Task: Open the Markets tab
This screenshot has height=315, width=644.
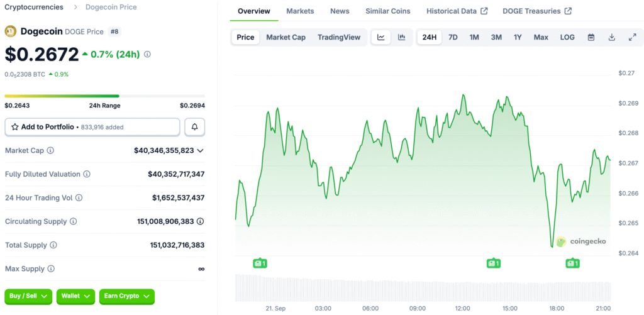Action: 300,11
